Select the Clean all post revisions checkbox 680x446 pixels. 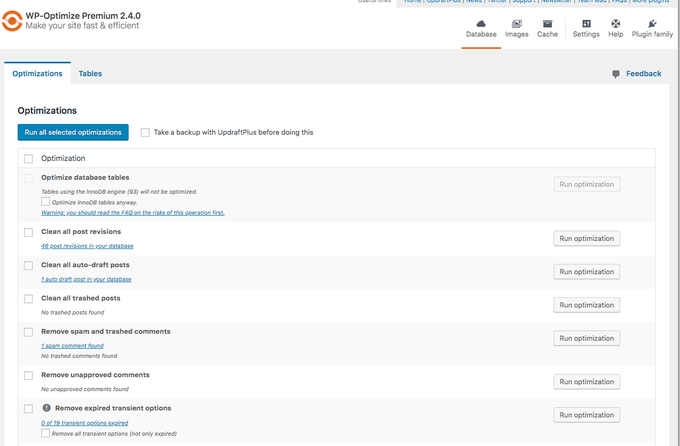click(x=29, y=232)
